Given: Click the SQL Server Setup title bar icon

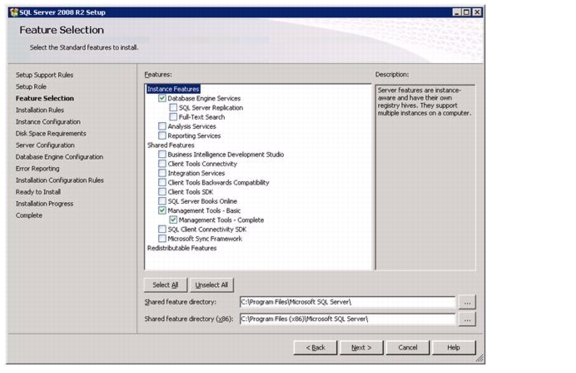Looking at the screenshot, I should [14, 12].
